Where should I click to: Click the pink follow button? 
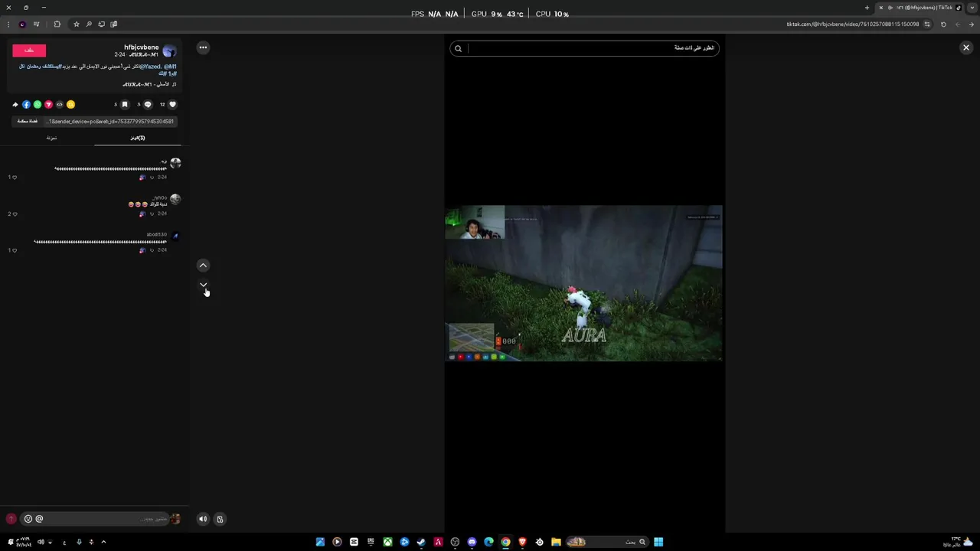[x=29, y=50]
